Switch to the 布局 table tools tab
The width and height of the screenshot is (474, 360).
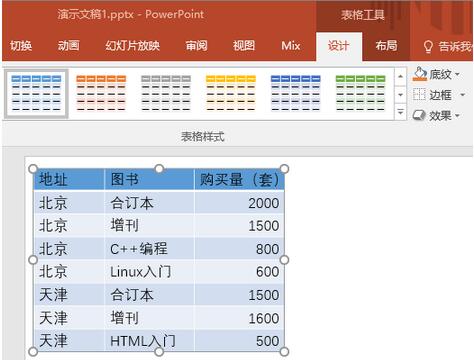pyautogui.click(x=386, y=46)
